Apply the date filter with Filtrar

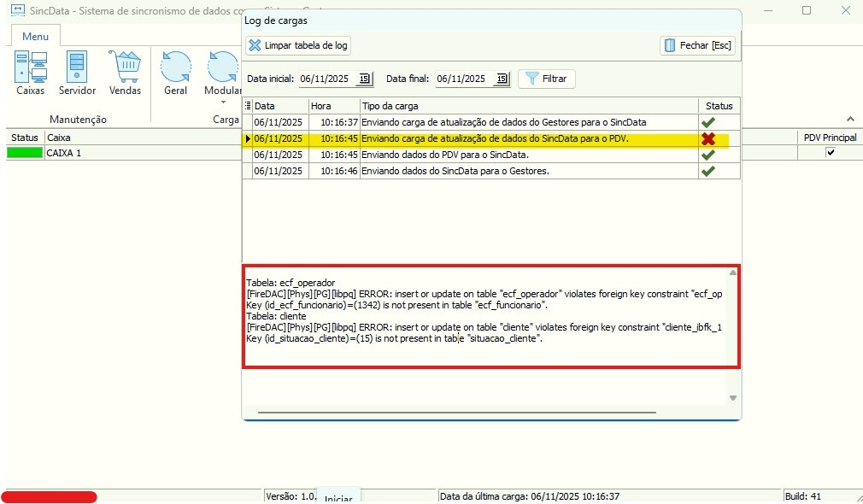546,79
